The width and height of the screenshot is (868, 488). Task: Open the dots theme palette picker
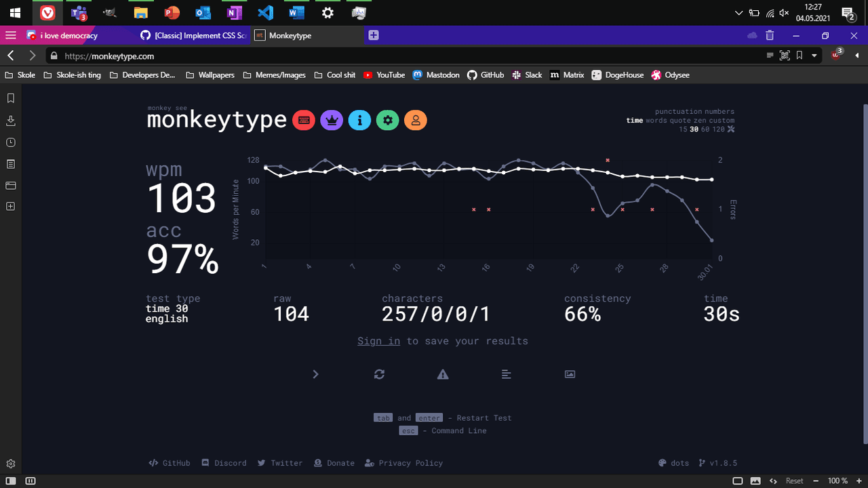pos(673,463)
